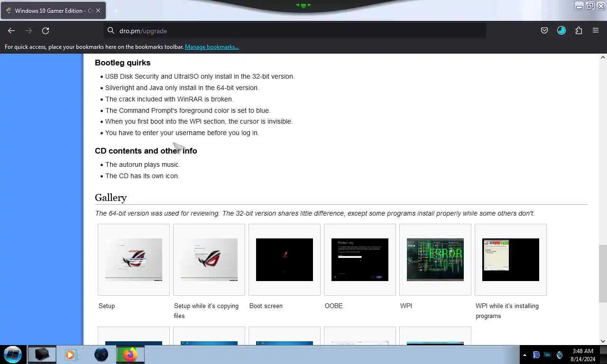Open the blue shield tray icon
The height and width of the screenshot is (364, 607).
click(x=536, y=355)
